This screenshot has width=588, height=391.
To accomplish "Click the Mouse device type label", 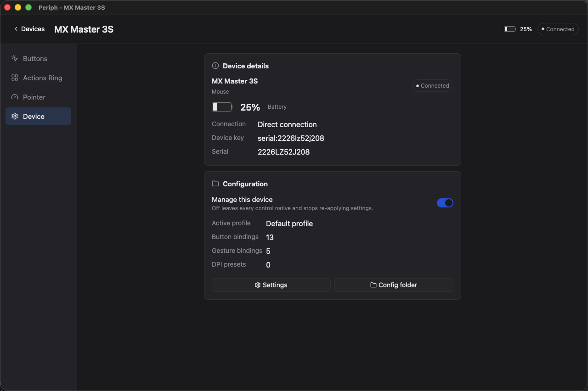I will coord(220,92).
